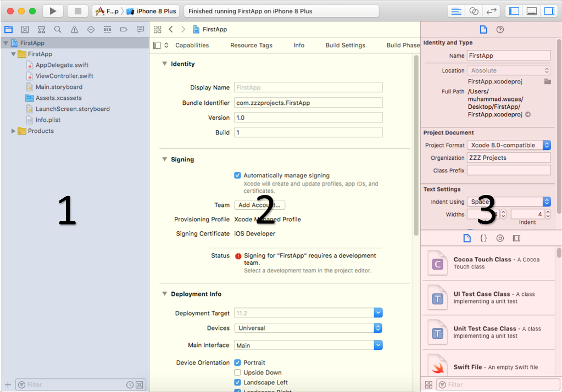Expand the Products folder
This screenshot has height=392, width=562.
pos(13,131)
